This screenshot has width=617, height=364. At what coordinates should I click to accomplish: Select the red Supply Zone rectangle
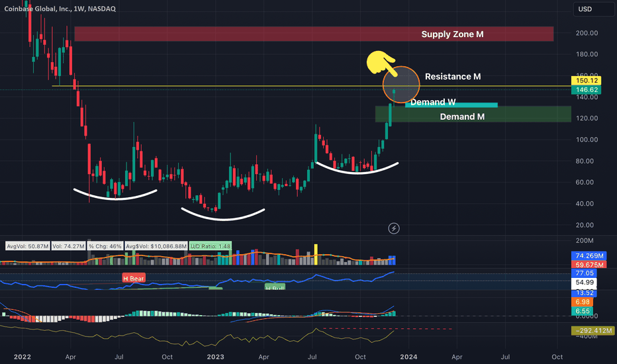click(314, 34)
